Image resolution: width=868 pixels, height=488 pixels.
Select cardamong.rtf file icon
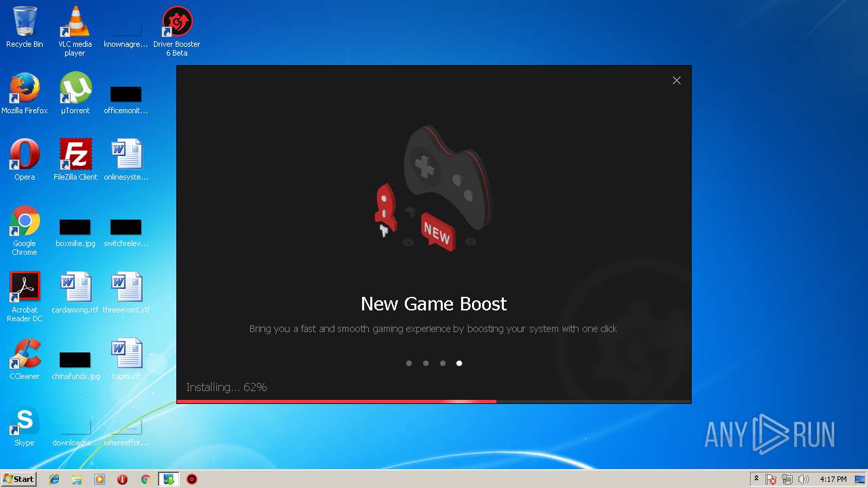click(x=75, y=293)
